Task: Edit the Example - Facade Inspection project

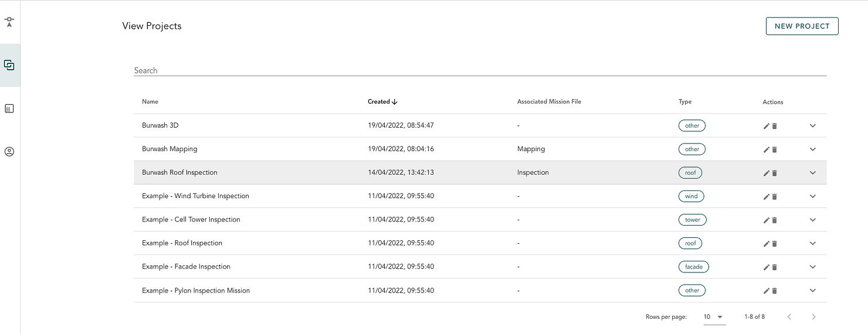Action: [x=766, y=267]
